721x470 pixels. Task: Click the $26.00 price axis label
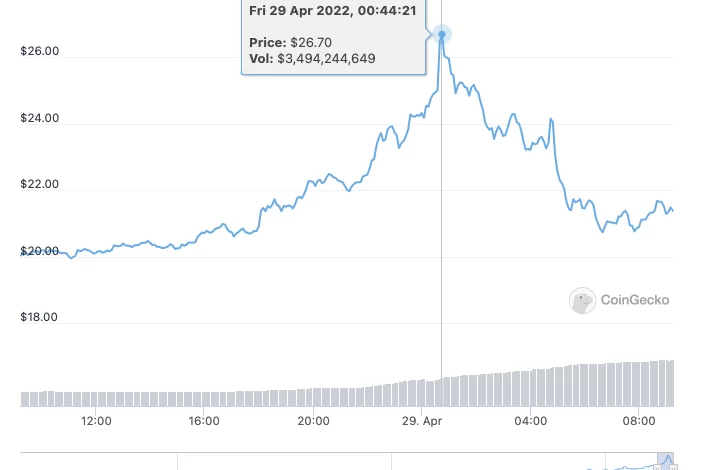pos(40,52)
